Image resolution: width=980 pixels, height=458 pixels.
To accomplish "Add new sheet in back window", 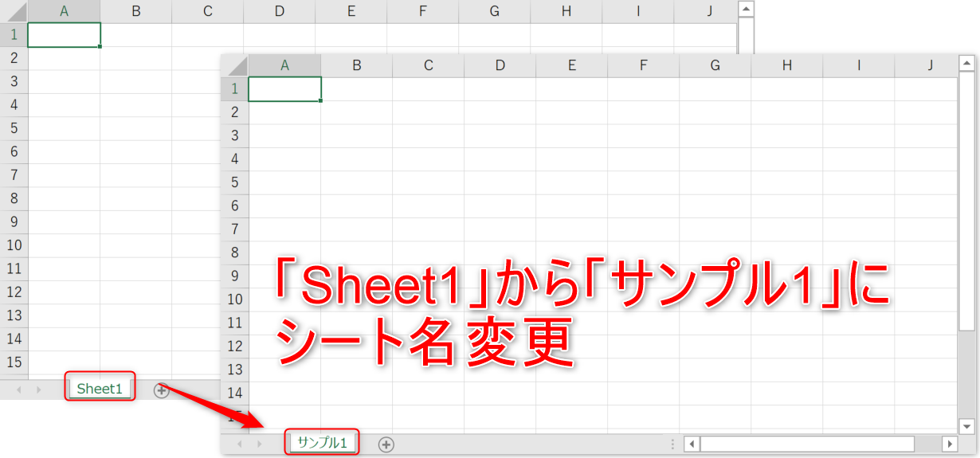I will point(162,390).
